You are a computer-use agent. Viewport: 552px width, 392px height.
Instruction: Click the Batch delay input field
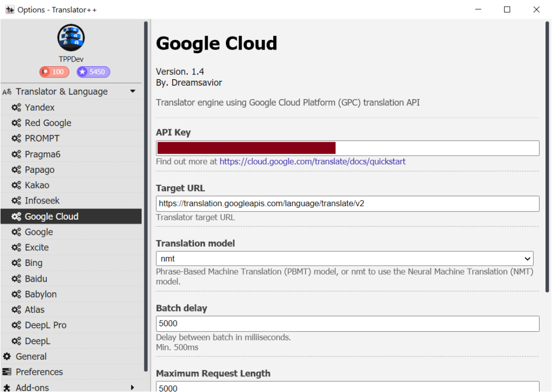pos(348,324)
